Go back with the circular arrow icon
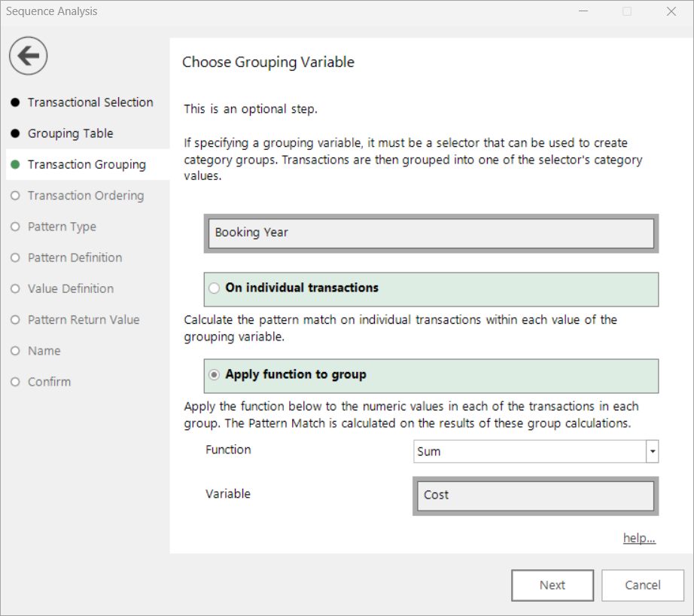694x616 pixels. tap(29, 56)
